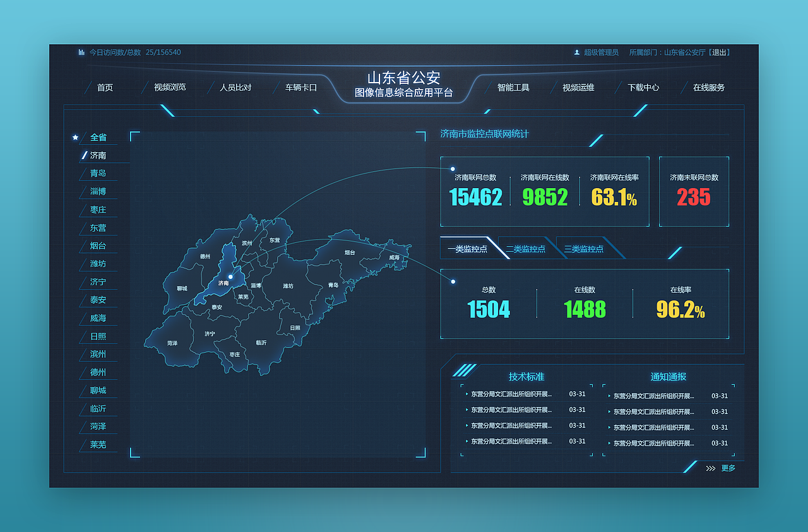
Task: Click the 菏泽 region on the map
Action: coord(172,343)
